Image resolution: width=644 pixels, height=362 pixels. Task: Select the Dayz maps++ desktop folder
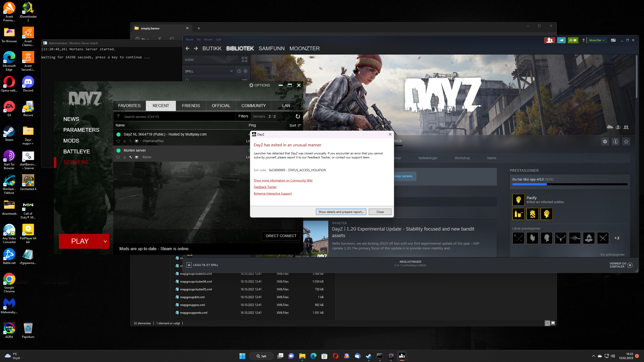(28, 135)
